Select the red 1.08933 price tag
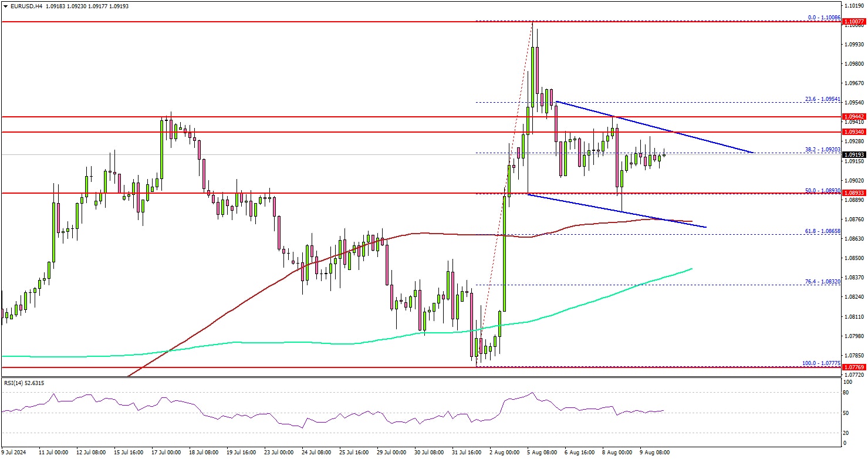The height and width of the screenshot is (459, 868). 854,193
